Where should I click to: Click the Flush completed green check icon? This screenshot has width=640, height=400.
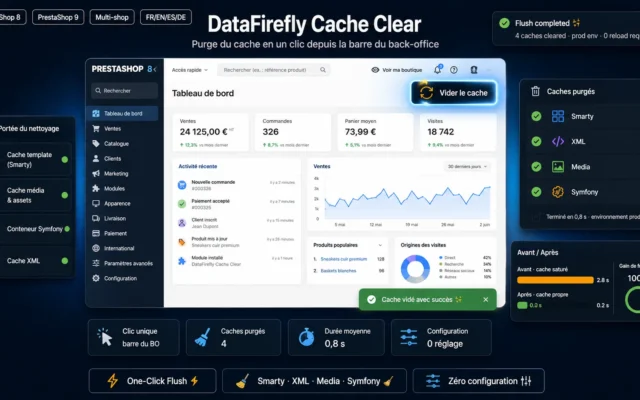[x=504, y=23]
